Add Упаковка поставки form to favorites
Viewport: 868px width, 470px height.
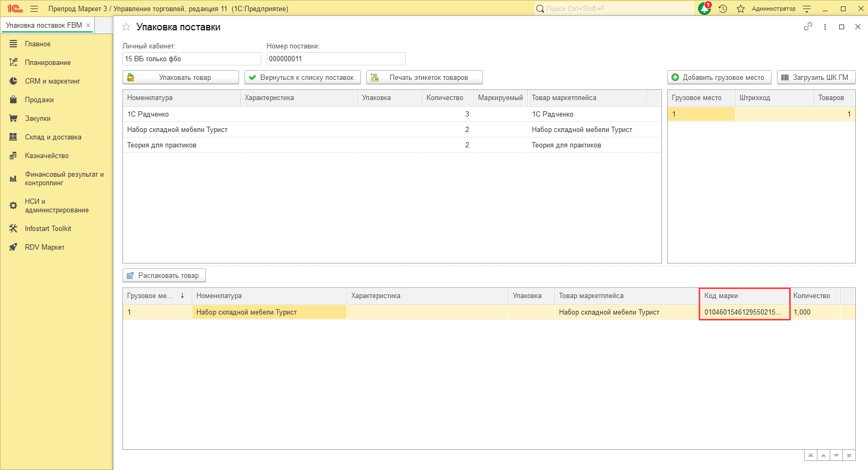click(126, 27)
